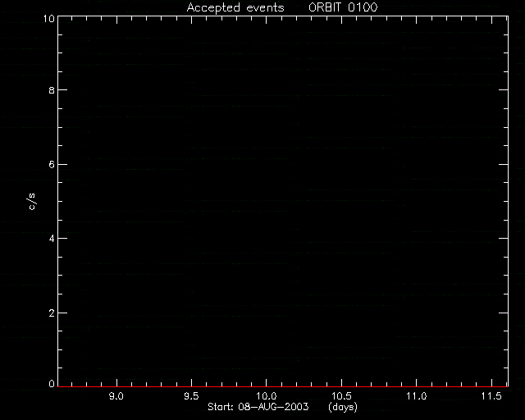Click the y-axis tick label 8
The image size is (525, 420).
52,90
